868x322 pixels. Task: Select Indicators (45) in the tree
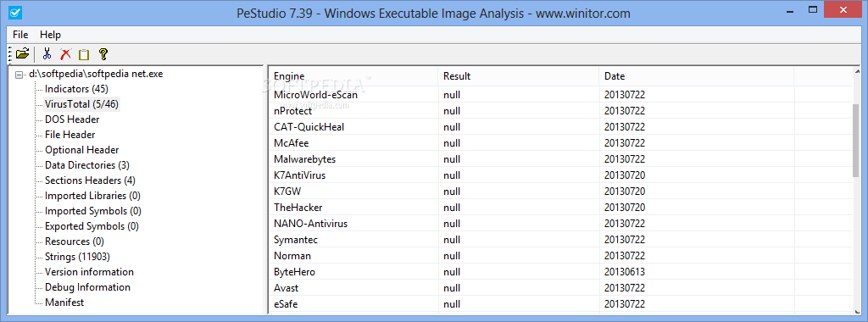coord(76,88)
